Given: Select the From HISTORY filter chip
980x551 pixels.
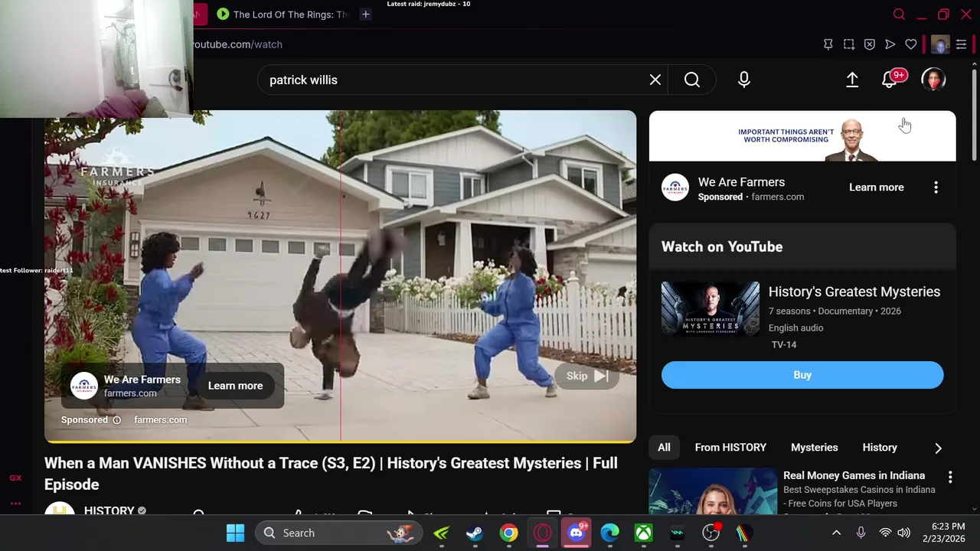Looking at the screenshot, I should [x=730, y=448].
